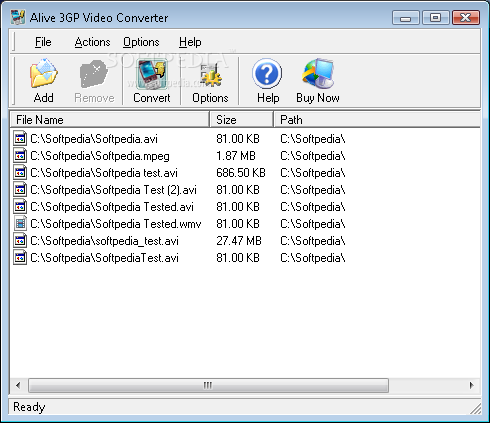Click the 1.87 MB size value
Viewport: 490px width, 423px height.
click(x=236, y=156)
